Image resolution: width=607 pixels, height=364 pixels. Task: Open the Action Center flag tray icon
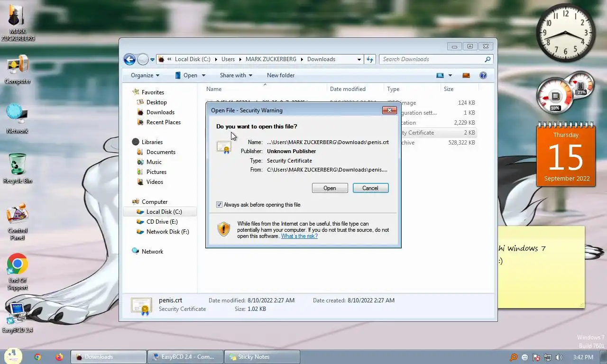(536, 357)
